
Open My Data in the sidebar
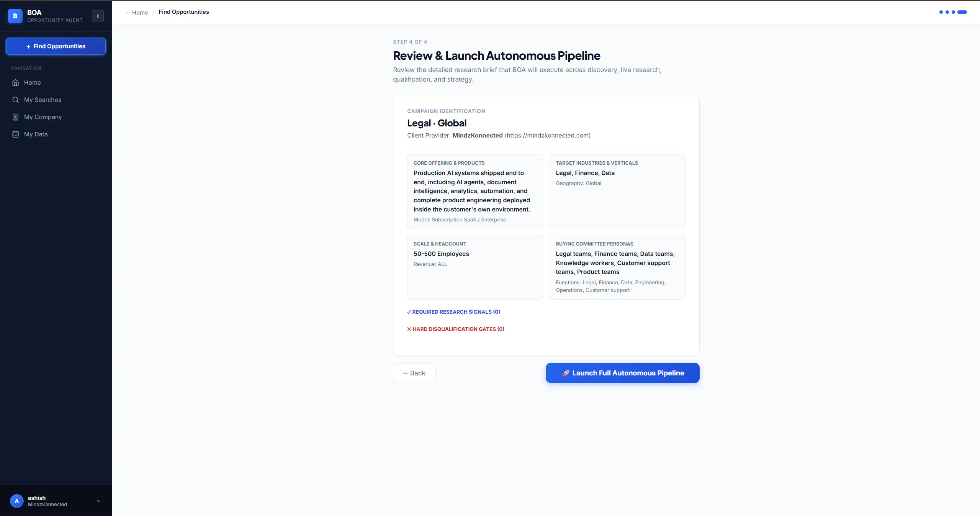56,134
